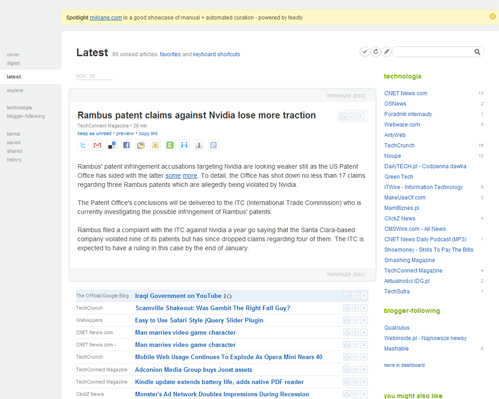Open the technologia heading in right panel
This screenshot has width=499, height=399.
click(x=402, y=76)
